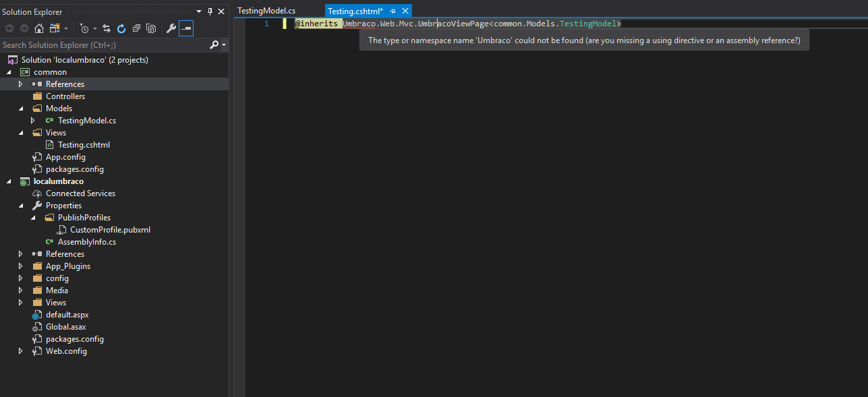Image resolution: width=868 pixels, height=397 pixels.
Task: Close the Solution Explorer panel
Action: (221, 11)
